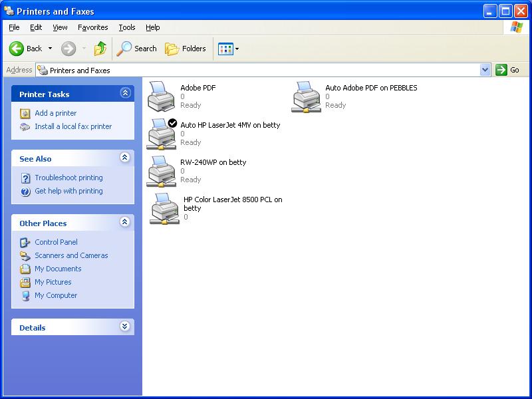Go to My Documents link

click(58, 269)
